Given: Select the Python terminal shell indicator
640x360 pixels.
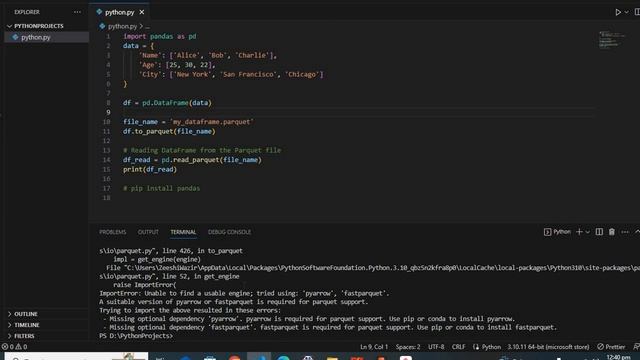Looking at the screenshot, I should click(x=557, y=232).
